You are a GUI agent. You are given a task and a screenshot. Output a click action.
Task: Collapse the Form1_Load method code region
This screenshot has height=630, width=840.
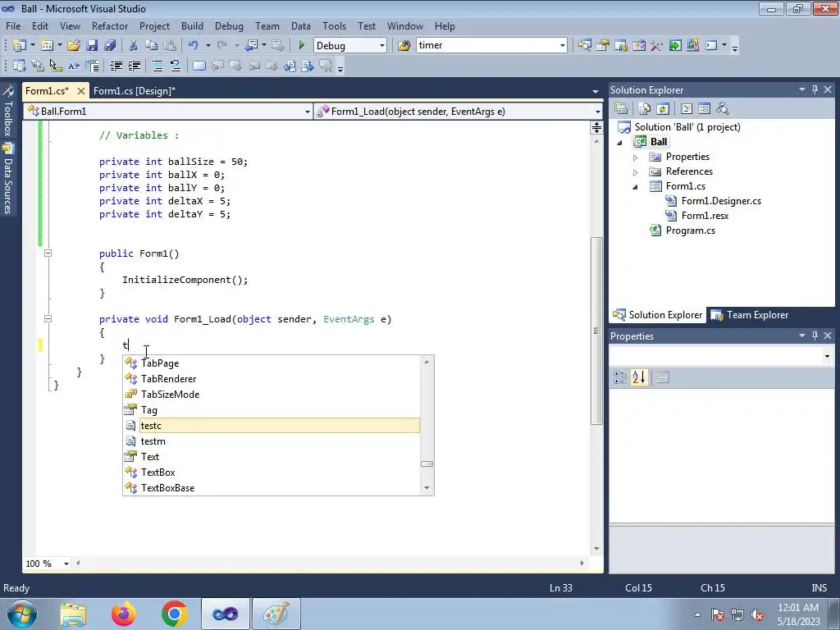(48, 319)
